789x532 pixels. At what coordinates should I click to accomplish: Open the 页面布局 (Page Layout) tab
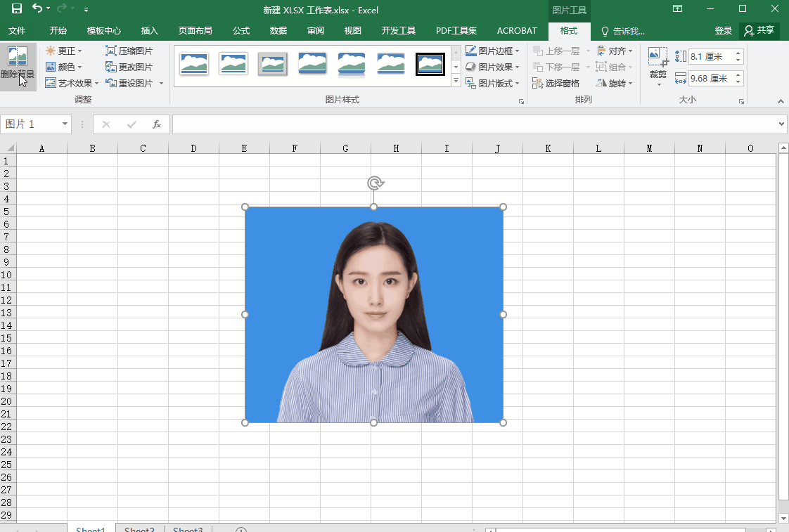click(x=195, y=31)
